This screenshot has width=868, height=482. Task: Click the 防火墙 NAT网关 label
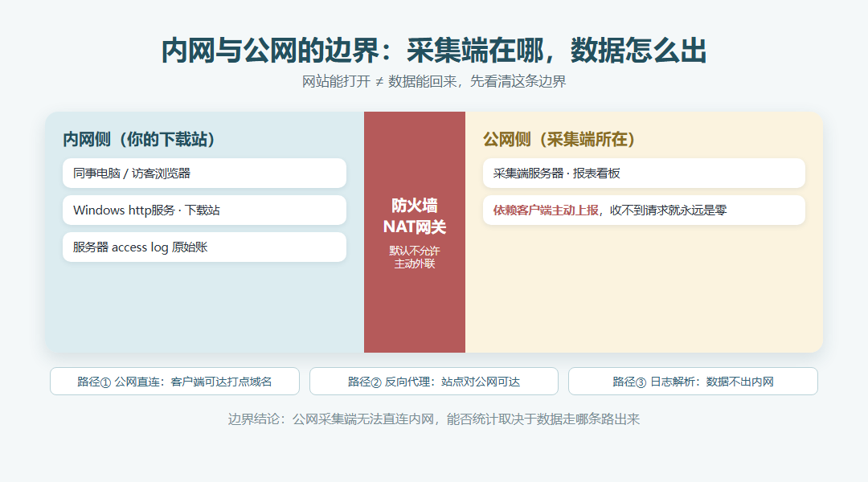pos(415,216)
